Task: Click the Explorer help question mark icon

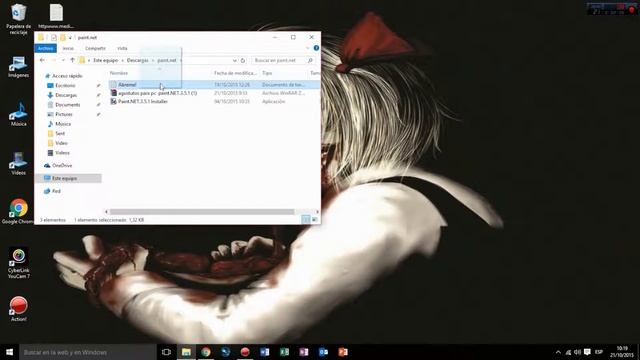Action: tap(316, 48)
